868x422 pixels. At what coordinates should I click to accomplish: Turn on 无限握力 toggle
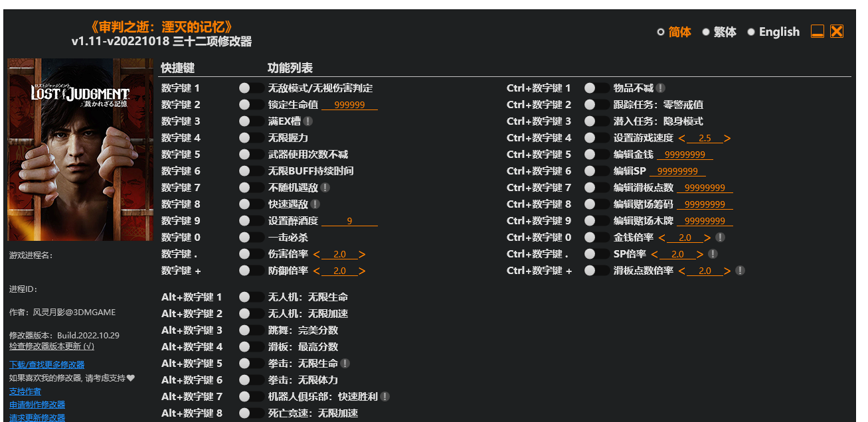click(251, 138)
